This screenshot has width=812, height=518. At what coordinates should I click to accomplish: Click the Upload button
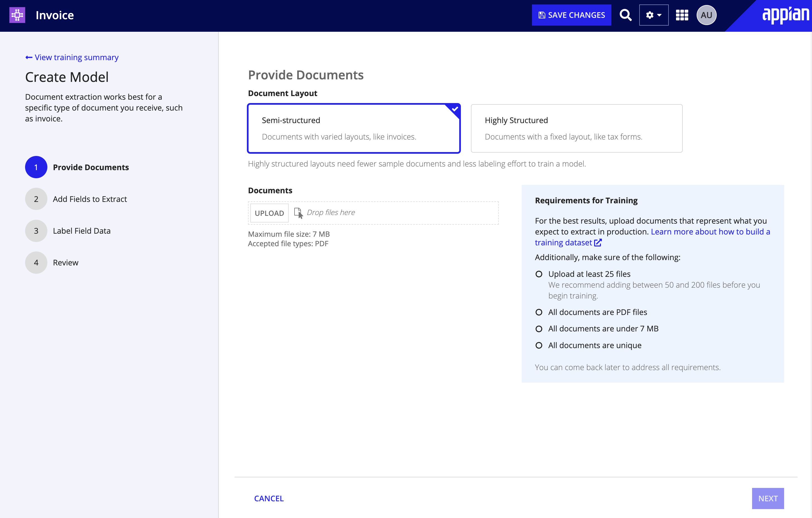tap(269, 213)
